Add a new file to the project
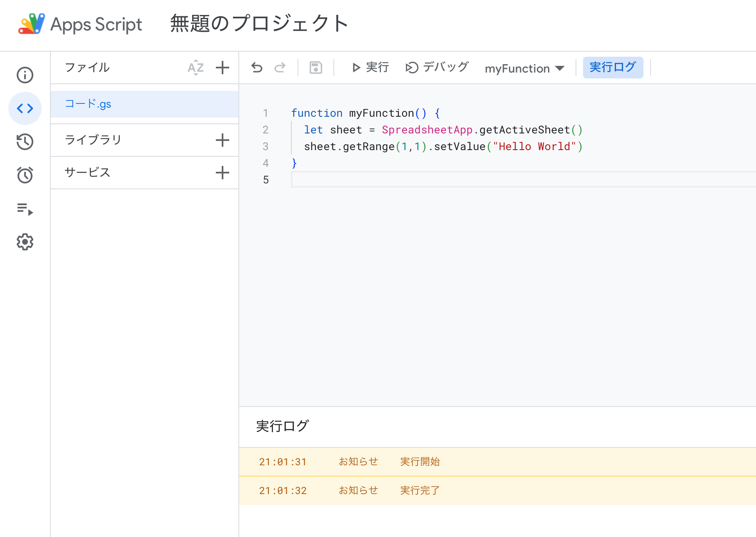This screenshot has width=756, height=537. pos(222,68)
